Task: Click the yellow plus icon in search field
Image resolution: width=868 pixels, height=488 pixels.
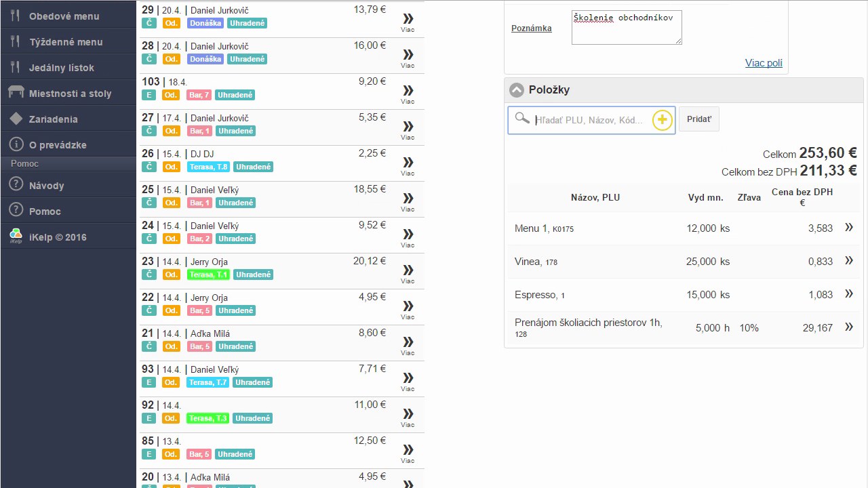Action: pyautogui.click(x=662, y=120)
